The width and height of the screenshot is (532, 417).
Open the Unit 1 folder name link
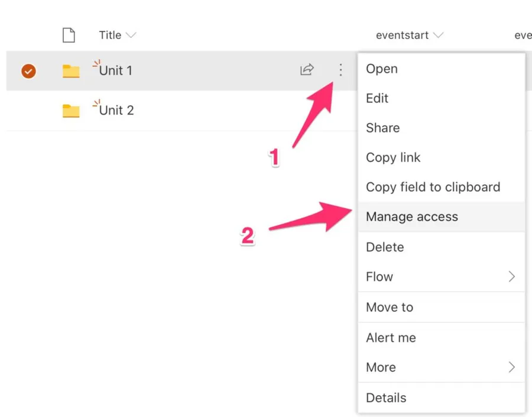point(116,71)
